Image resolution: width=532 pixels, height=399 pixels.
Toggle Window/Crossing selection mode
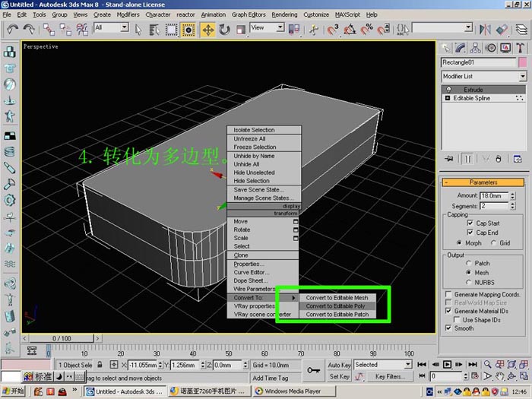point(188,30)
